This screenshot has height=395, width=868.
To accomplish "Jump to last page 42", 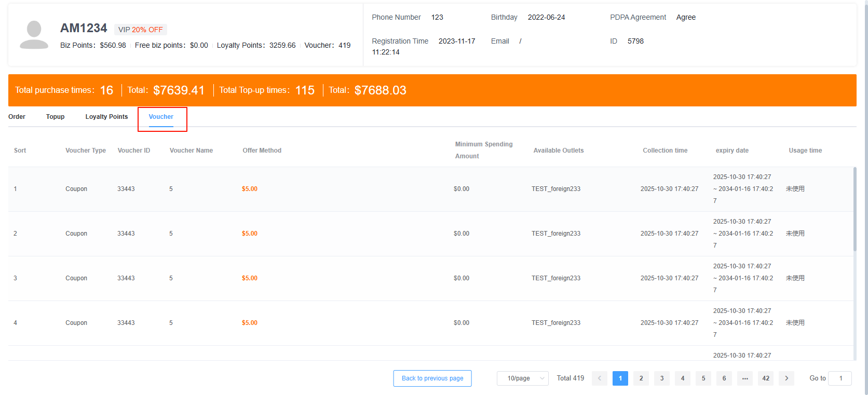I will pyautogui.click(x=766, y=378).
